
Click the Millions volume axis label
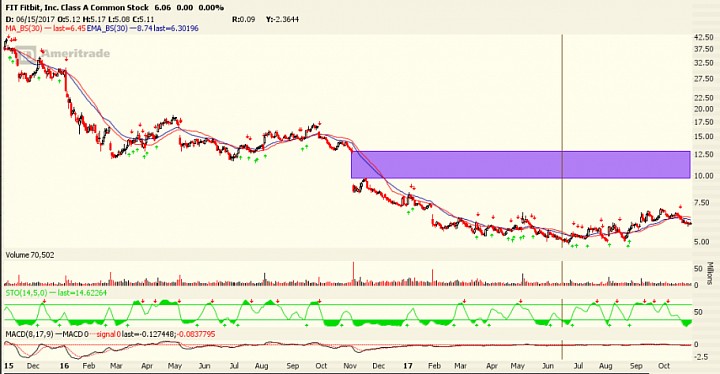click(709, 273)
